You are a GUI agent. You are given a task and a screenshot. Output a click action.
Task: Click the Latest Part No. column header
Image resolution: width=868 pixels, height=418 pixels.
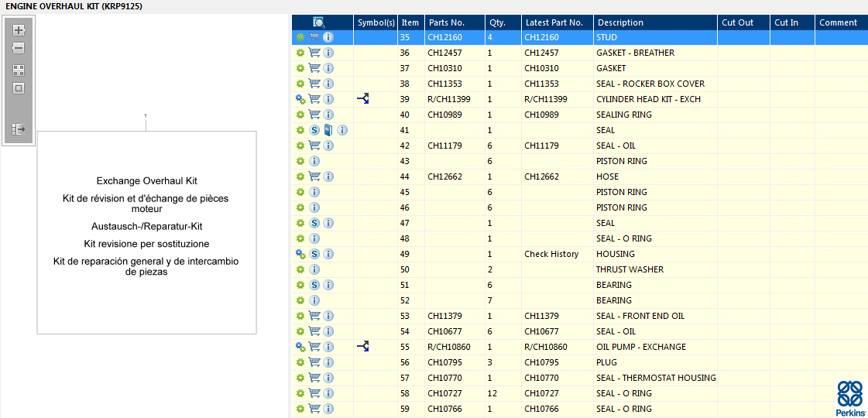click(553, 22)
